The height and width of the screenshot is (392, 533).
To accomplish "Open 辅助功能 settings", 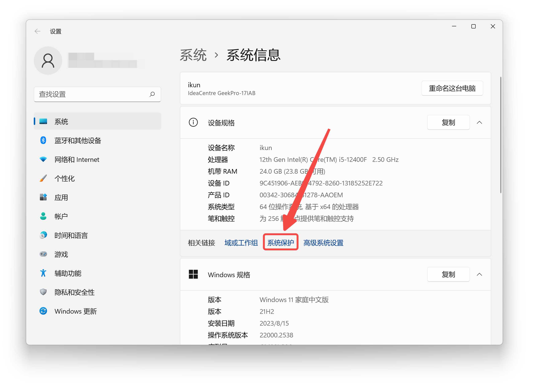I will pyautogui.click(x=97, y=273).
